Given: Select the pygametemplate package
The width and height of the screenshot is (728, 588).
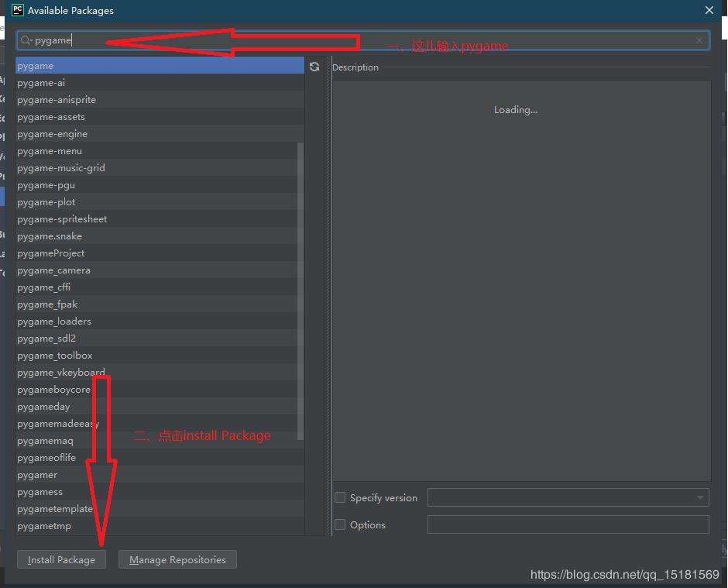Looking at the screenshot, I should coord(160,508).
